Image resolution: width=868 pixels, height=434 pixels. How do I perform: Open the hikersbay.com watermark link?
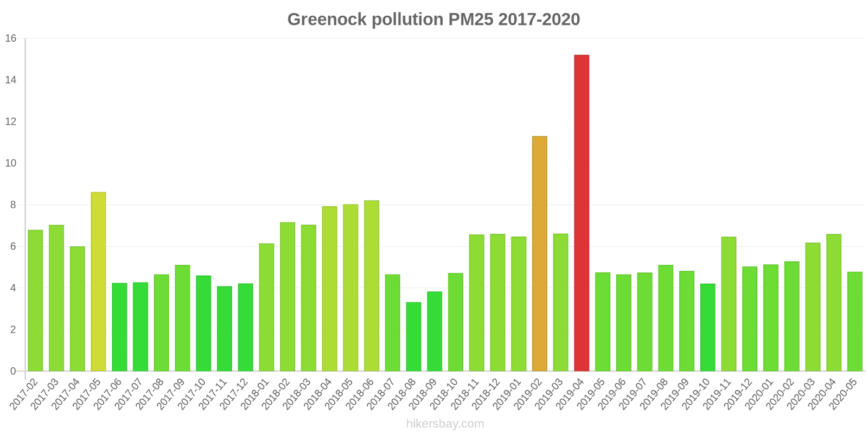(x=445, y=424)
